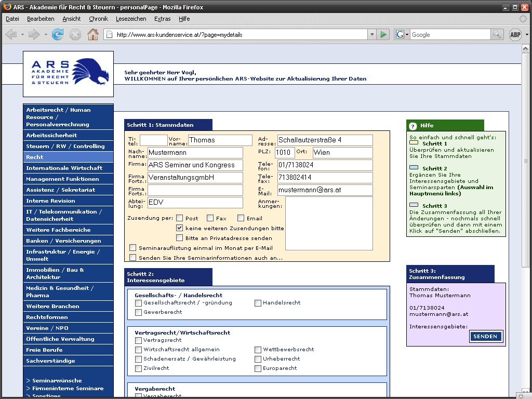Enable the Post delivery checkbox
Image resolution: width=532 pixels, height=399 pixels.
point(180,218)
